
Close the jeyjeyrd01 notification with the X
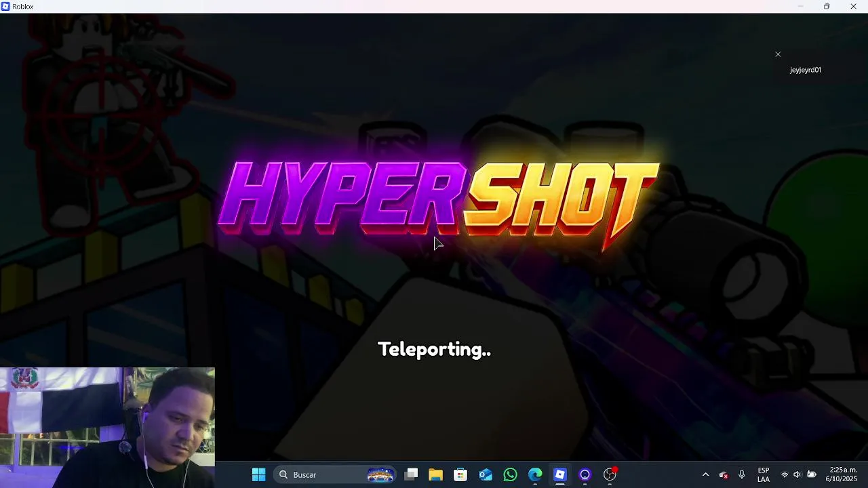(x=778, y=54)
